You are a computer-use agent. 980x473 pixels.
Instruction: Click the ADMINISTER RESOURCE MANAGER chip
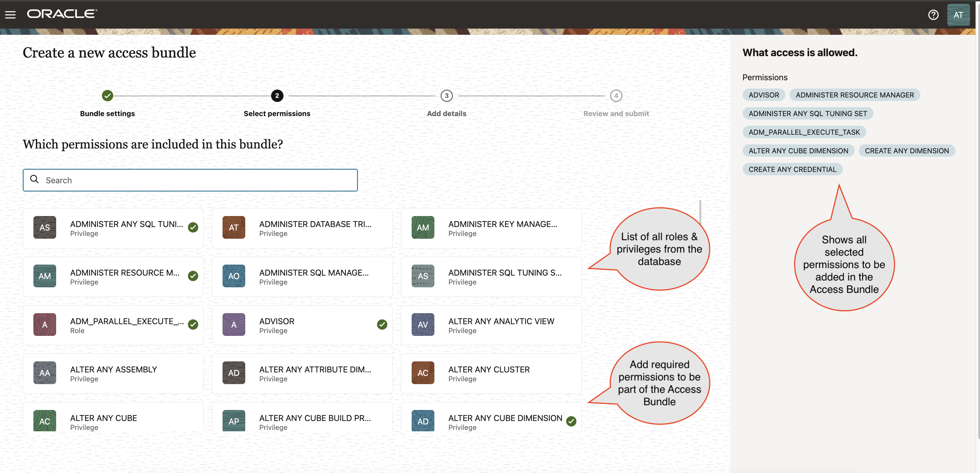coord(855,95)
